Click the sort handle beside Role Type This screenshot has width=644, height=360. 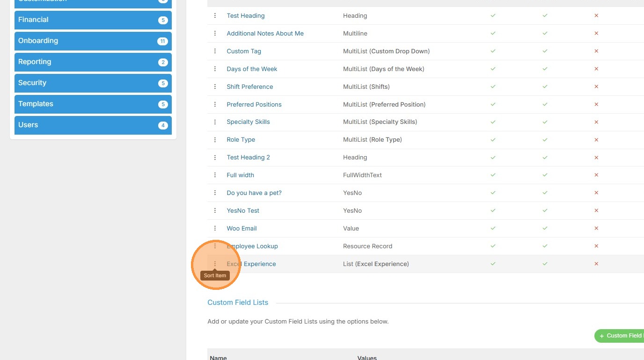[x=215, y=139]
